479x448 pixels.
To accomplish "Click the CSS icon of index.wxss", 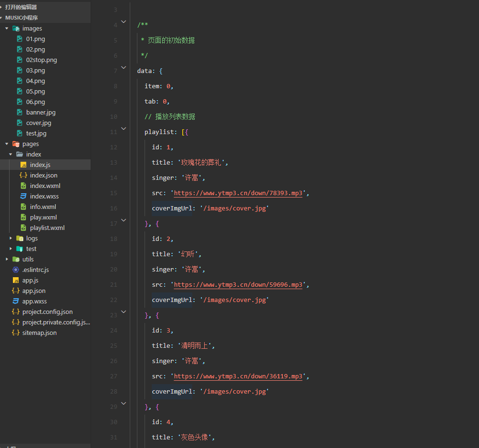I will [x=23, y=196].
